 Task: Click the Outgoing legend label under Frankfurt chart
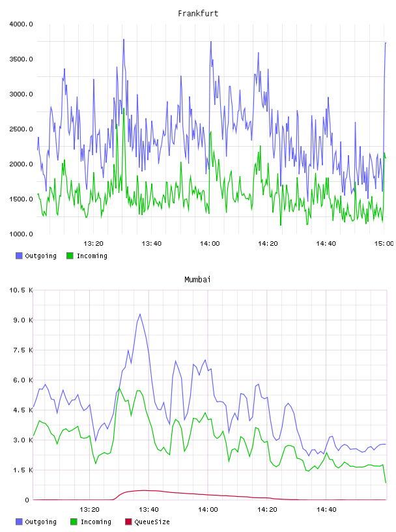click(x=40, y=256)
